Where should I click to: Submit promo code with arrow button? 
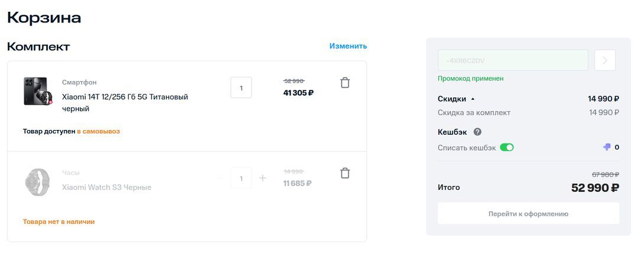[604, 60]
